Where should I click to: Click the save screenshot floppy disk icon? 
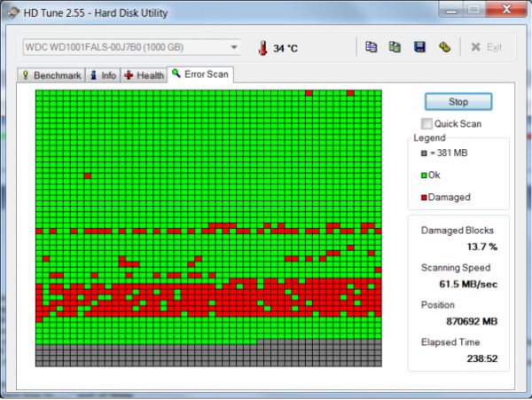coord(419,47)
